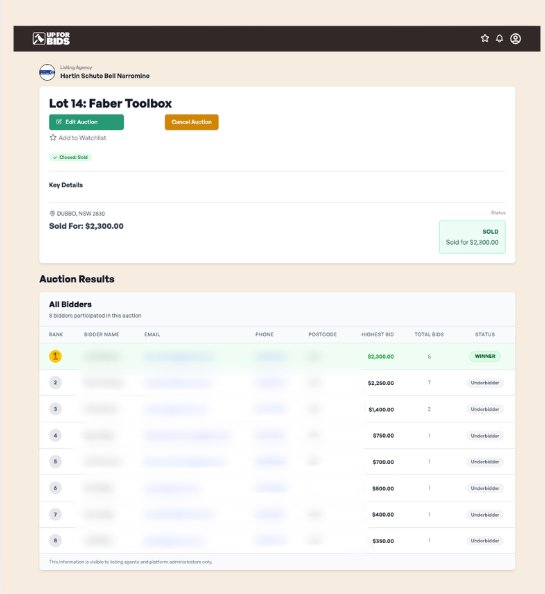This screenshot has width=545, height=594.
Task: Open notifications bell icon
Action: pyautogui.click(x=500, y=38)
